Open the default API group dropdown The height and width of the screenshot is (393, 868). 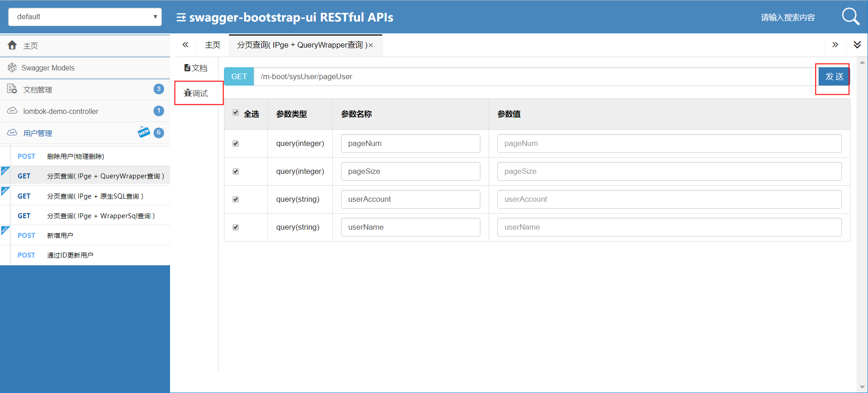tap(85, 17)
